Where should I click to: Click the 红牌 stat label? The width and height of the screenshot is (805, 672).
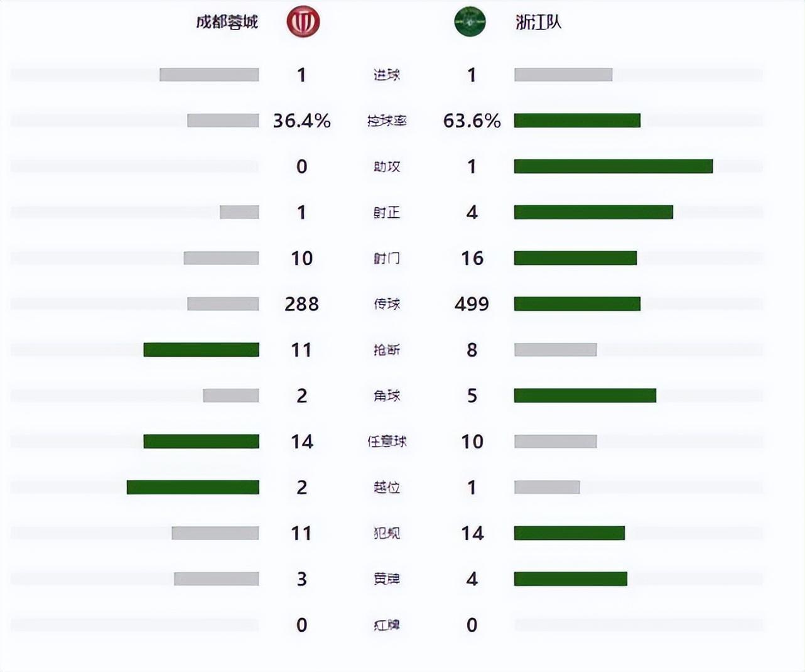tap(387, 625)
